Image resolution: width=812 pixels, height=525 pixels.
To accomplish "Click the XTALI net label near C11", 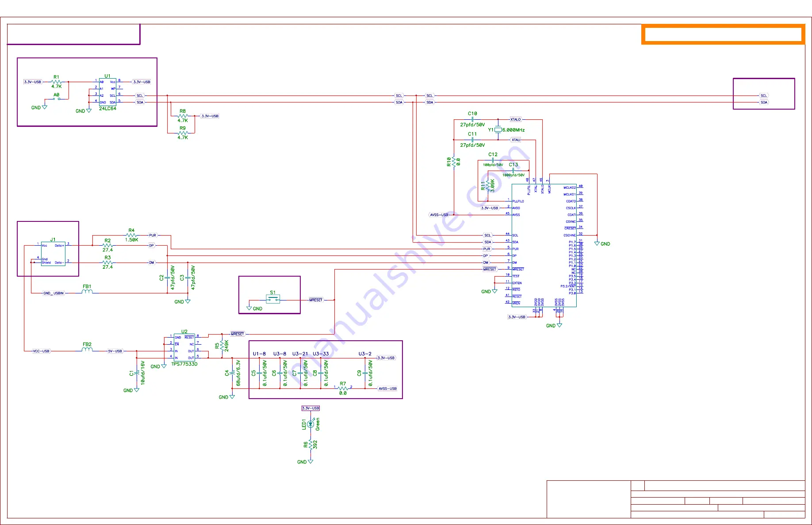I will tap(516, 140).
